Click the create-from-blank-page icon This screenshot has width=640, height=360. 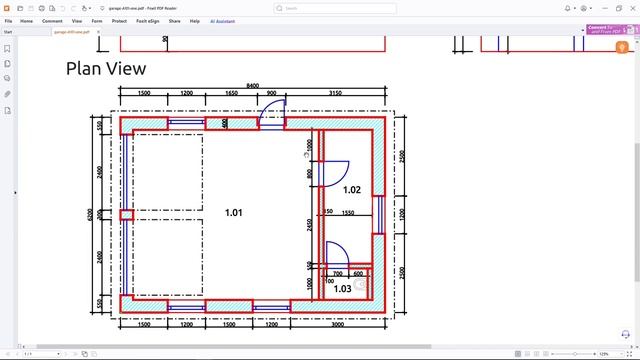pyautogui.click(x=52, y=8)
